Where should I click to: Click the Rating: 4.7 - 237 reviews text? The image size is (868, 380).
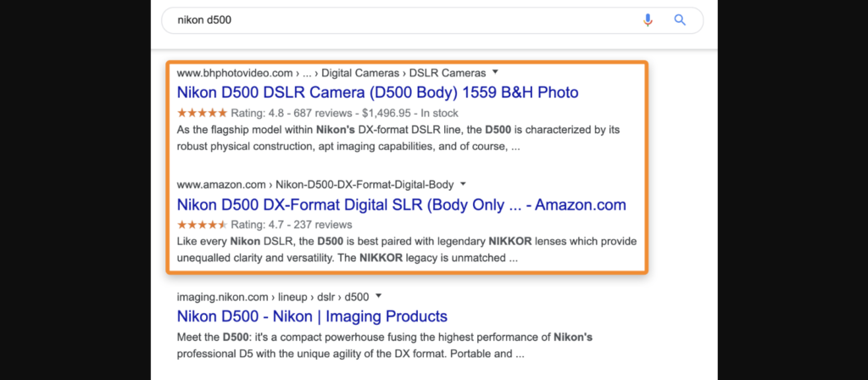tap(292, 225)
